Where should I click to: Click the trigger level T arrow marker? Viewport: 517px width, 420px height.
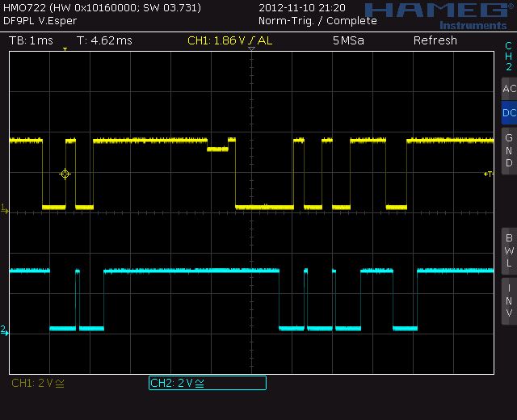[488, 174]
